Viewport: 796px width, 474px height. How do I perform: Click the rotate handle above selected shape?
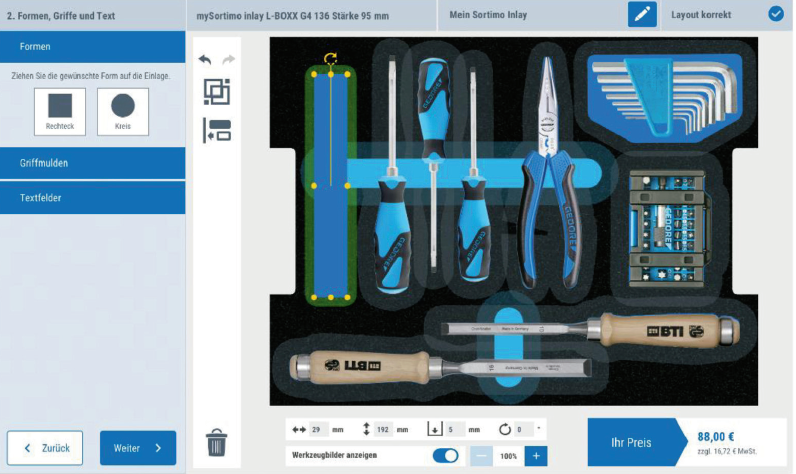click(x=331, y=59)
